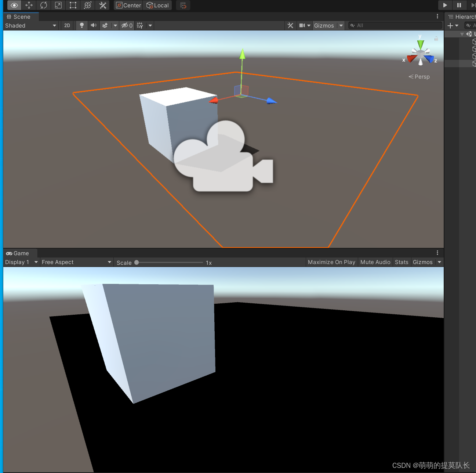
Task: Open the Shaded draw mode dropdown
Action: 30,25
